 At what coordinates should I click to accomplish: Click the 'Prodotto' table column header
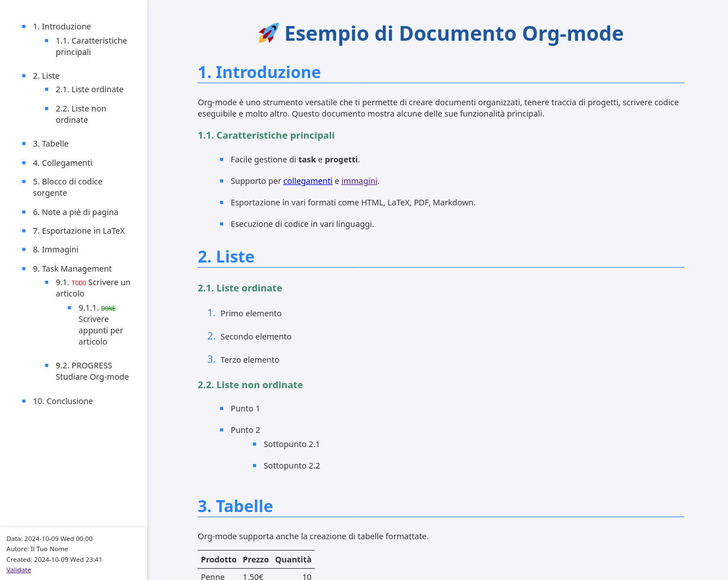219,560
